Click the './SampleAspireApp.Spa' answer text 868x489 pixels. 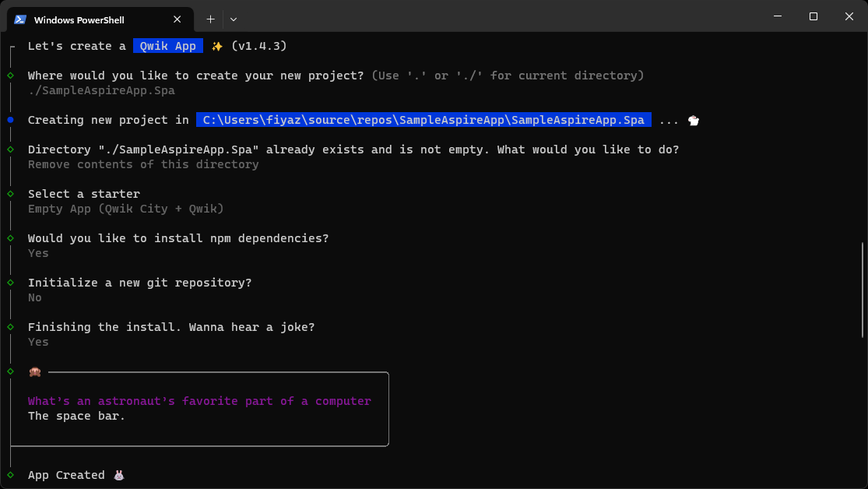pyautogui.click(x=101, y=90)
